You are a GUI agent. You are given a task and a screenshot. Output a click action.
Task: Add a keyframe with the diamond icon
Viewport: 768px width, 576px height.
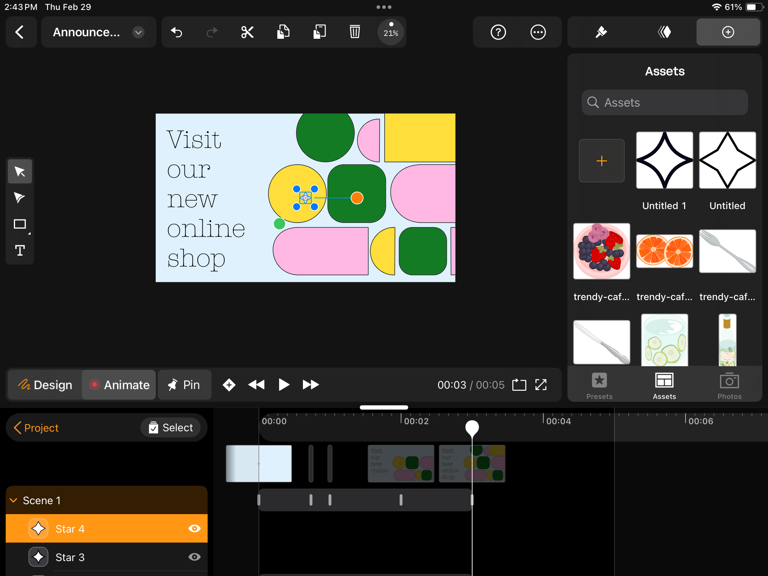pos(229,385)
